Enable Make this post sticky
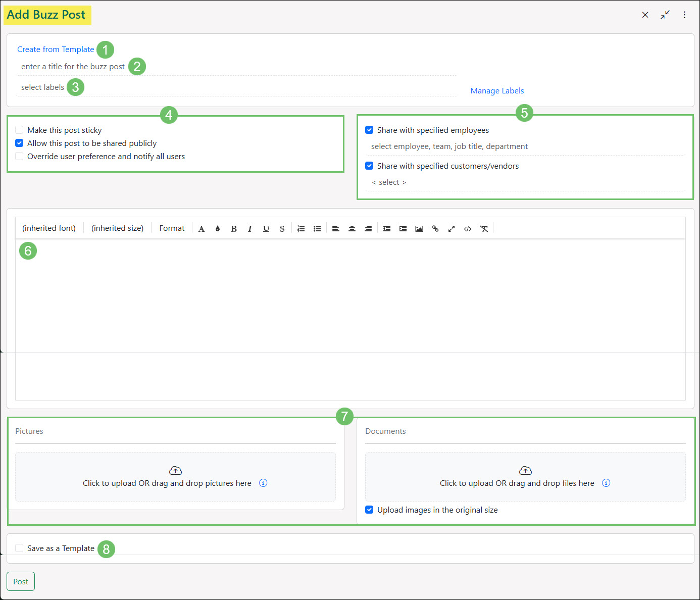The image size is (700, 600). point(19,130)
